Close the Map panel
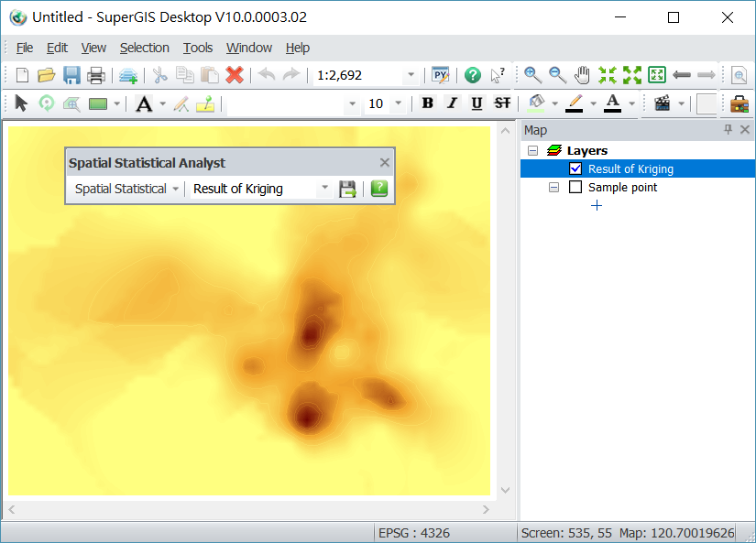The height and width of the screenshot is (543, 756). click(745, 129)
